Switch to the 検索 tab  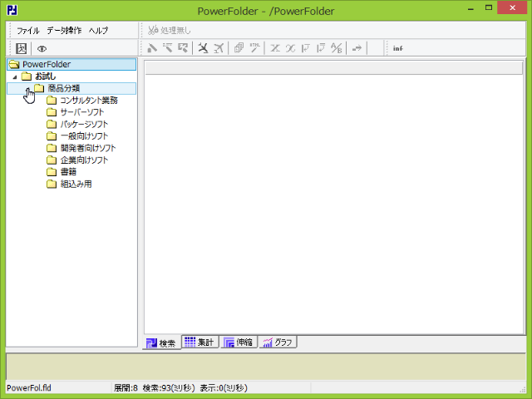pos(161,343)
